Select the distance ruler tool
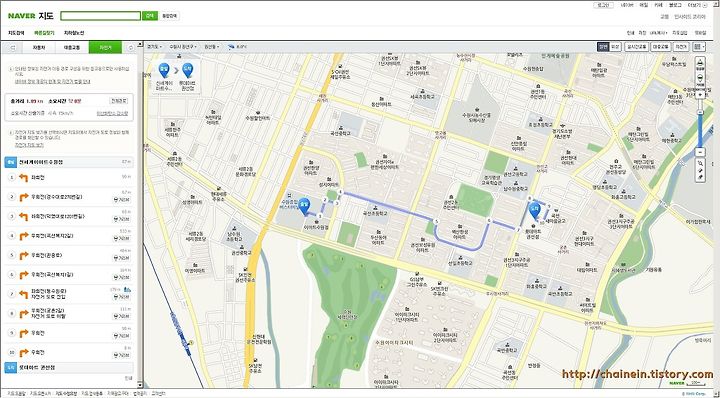720x398 pixels. pos(700,171)
